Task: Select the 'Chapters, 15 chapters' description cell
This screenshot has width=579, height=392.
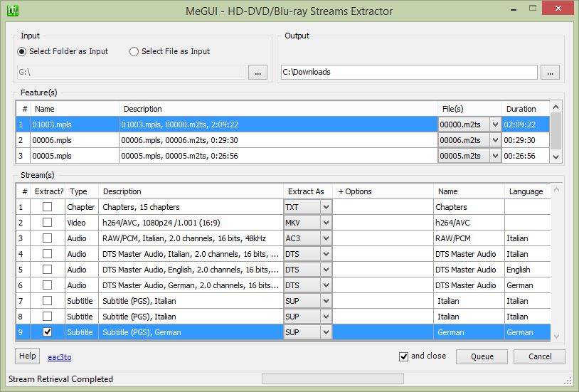Action: (191, 207)
